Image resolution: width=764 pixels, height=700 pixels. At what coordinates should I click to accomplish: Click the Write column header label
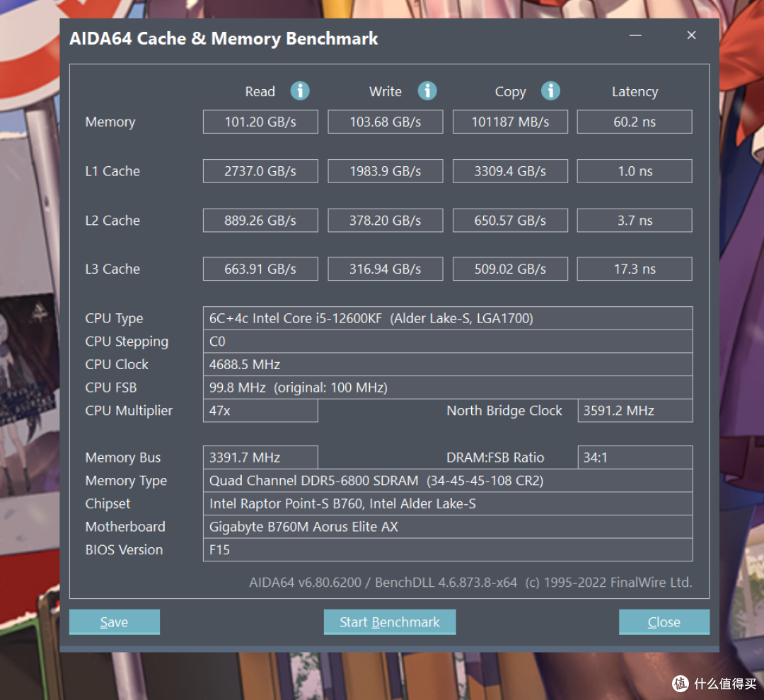pyautogui.click(x=386, y=92)
